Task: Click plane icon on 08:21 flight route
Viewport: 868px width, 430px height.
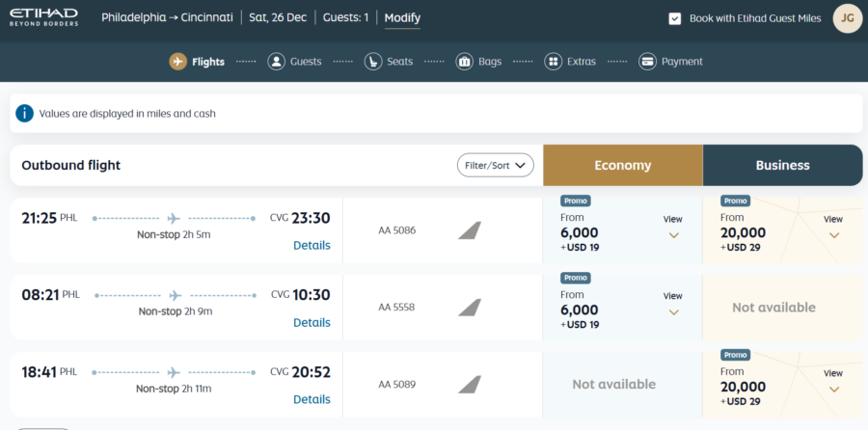Action: click(x=176, y=296)
